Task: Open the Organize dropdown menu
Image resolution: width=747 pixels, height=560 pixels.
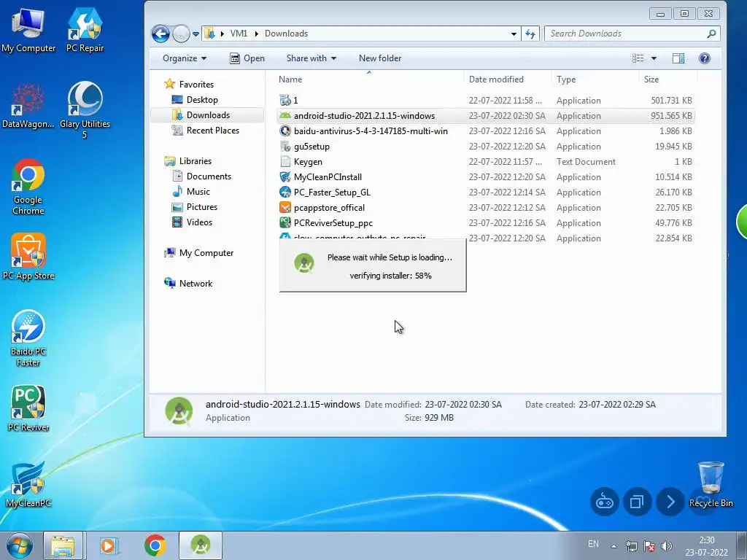Action: coord(185,58)
